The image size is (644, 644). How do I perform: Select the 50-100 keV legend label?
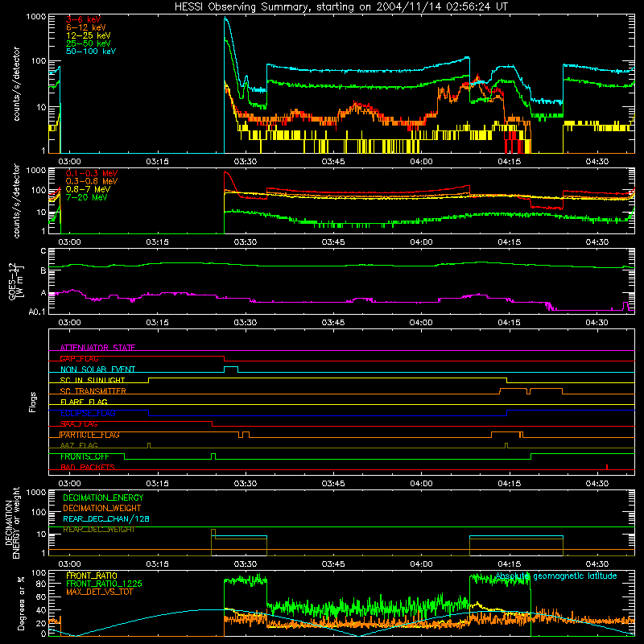pyautogui.click(x=91, y=52)
